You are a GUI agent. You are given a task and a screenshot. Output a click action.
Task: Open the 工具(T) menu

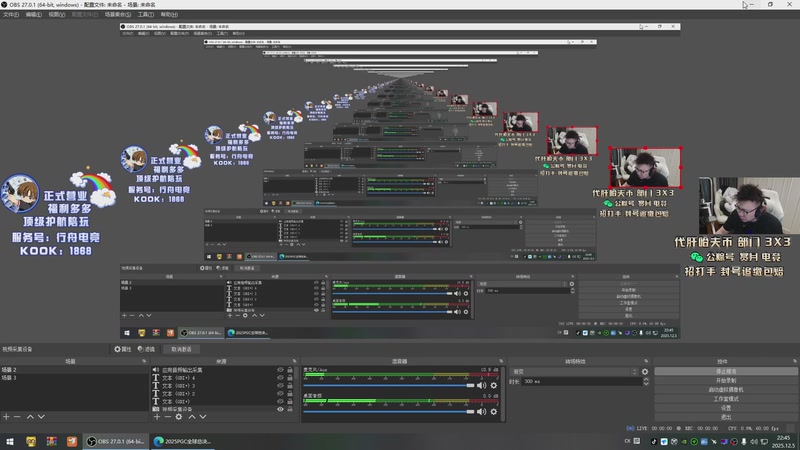click(x=146, y=14)
